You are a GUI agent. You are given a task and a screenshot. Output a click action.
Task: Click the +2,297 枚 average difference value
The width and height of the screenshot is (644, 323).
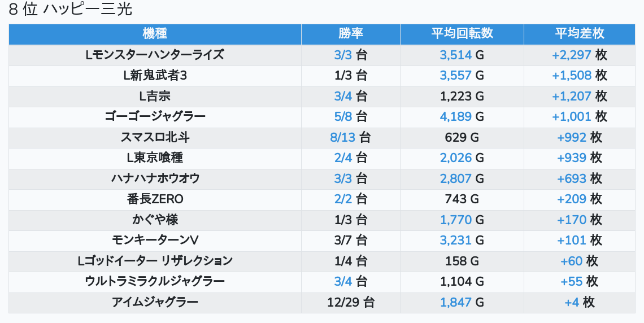click(579, 55)
